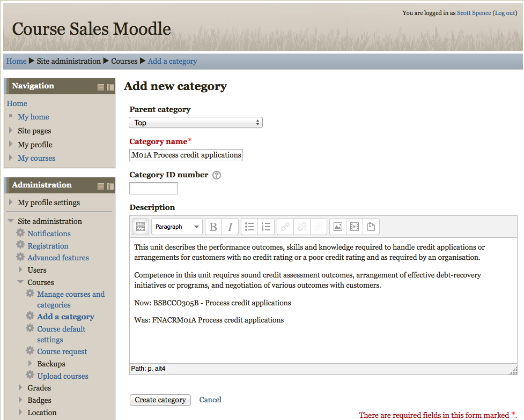524x420 pixels.
Task: Go to Home in the breadcrumb
Action: tap(16, 61)
